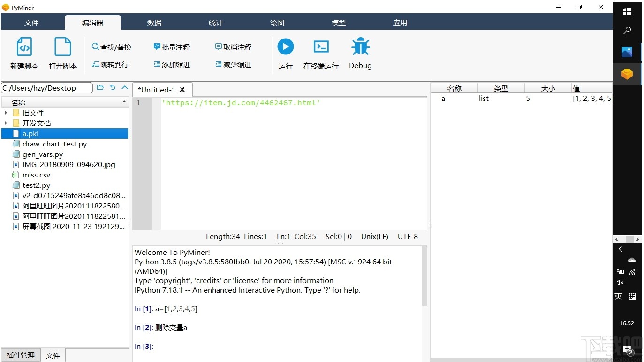This screenshot has height=362, width=644.
Task: Use 取消注释 to uncomment code
Action: [233, 46]
